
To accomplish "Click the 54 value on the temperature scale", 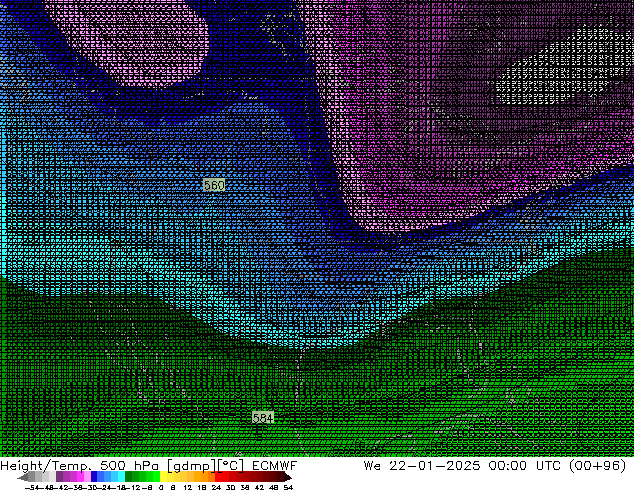I will point(288,487).
